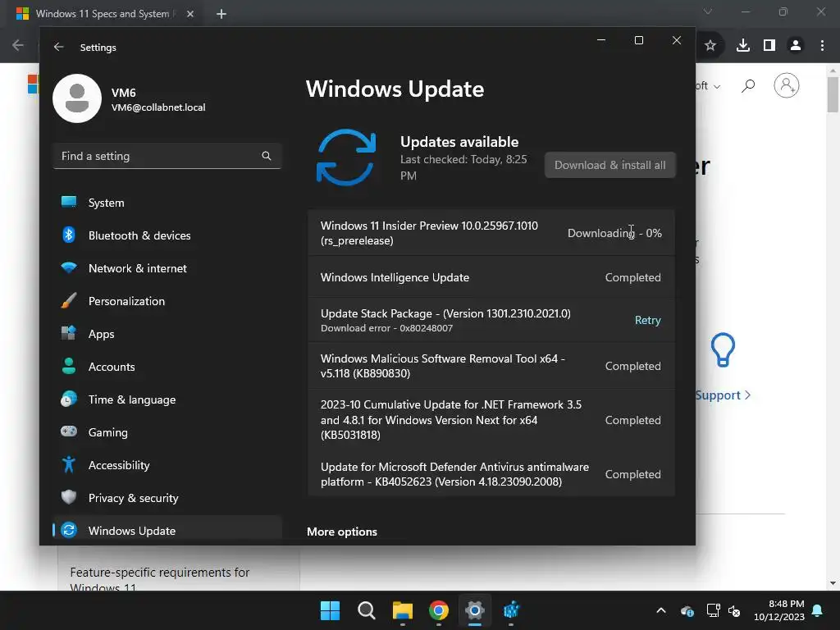Select the Windows Intelligence Update row
Screen dimensions: 840x630
coord(491,277)
